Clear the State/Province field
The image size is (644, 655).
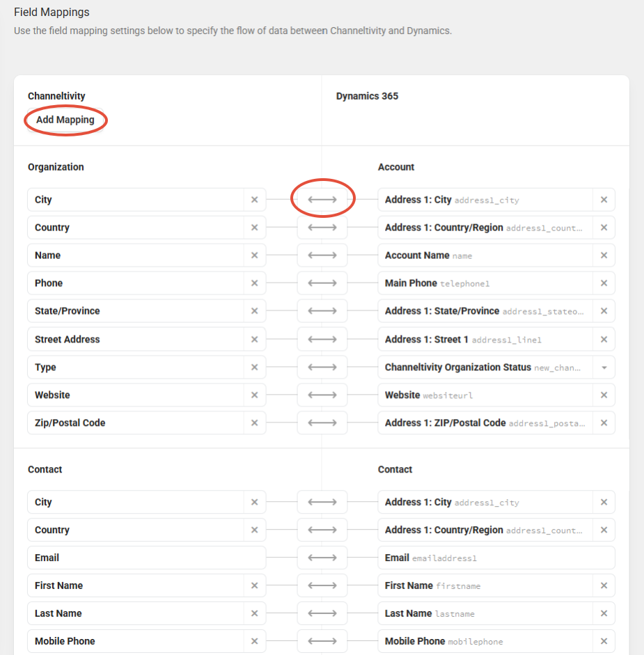coord(255,310)
